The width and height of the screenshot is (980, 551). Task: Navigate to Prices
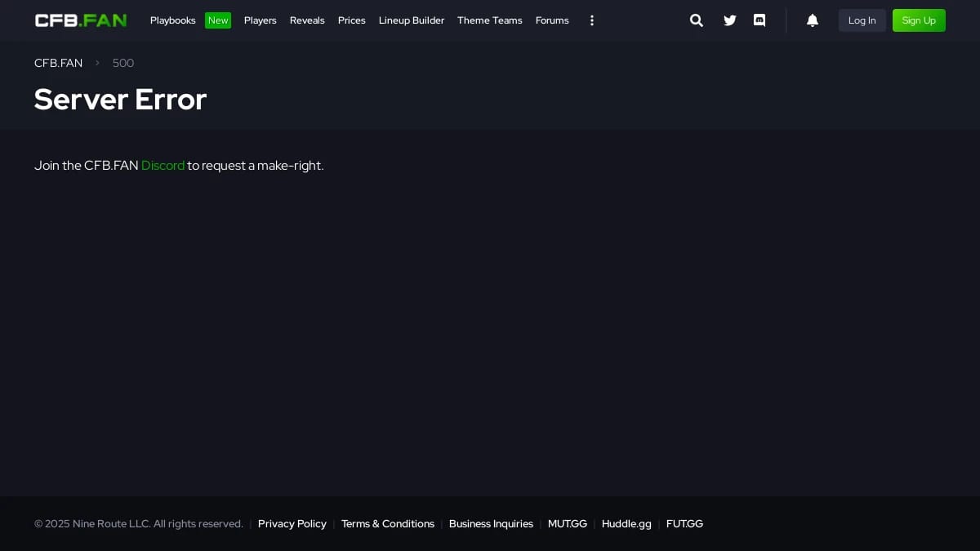point(351,20)
